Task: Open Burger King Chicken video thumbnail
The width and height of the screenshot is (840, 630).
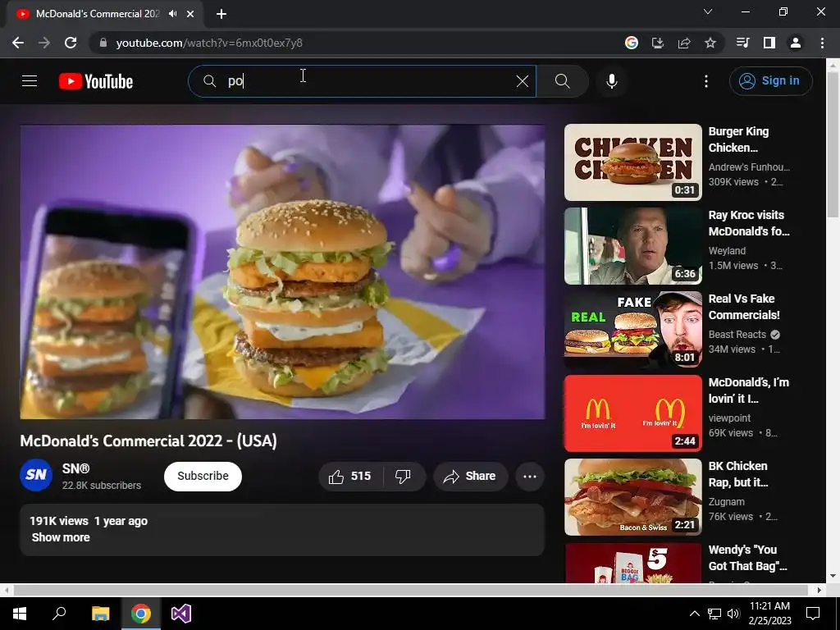Action: click(632, 162)
